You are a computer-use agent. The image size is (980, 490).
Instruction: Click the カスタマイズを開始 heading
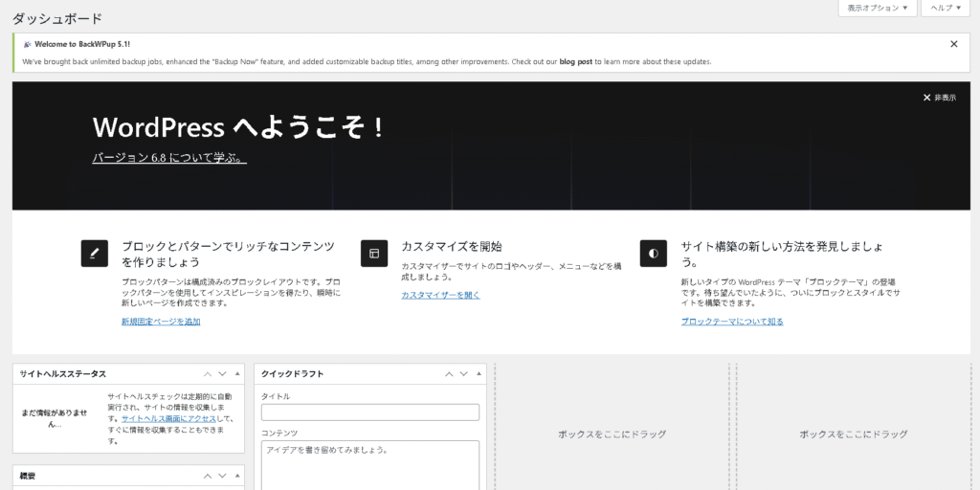(452, 246)
